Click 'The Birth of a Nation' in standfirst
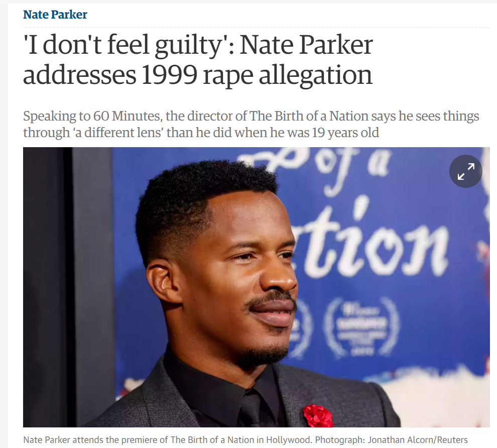 click(x=309, y=116)
